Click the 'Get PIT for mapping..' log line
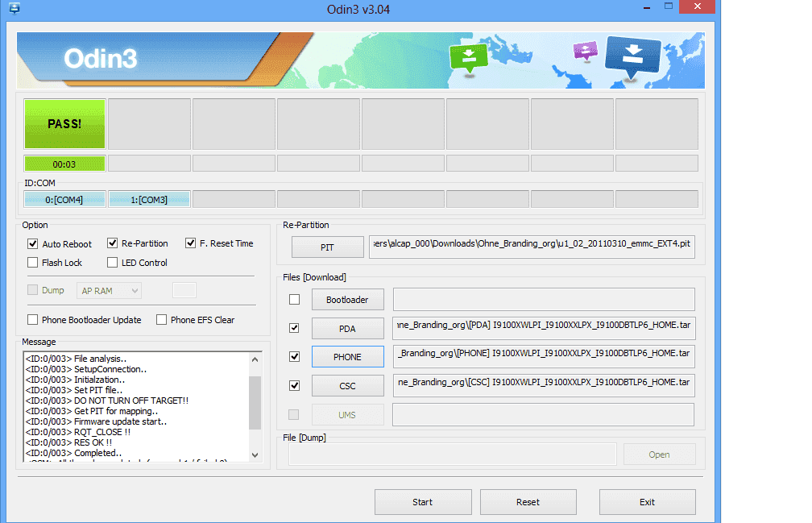This screenshot has width=812, height=523. pos(92,411)
